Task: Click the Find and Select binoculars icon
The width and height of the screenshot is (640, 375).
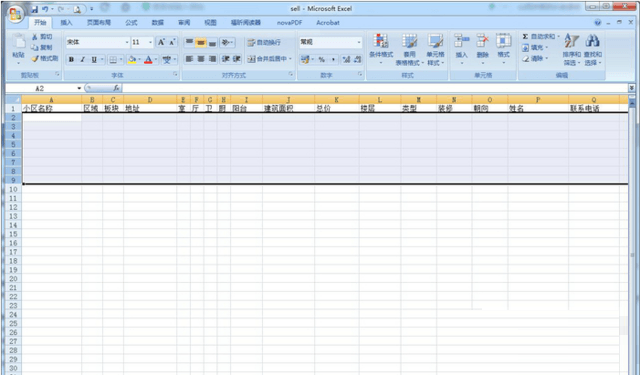Action: [592, 41]
